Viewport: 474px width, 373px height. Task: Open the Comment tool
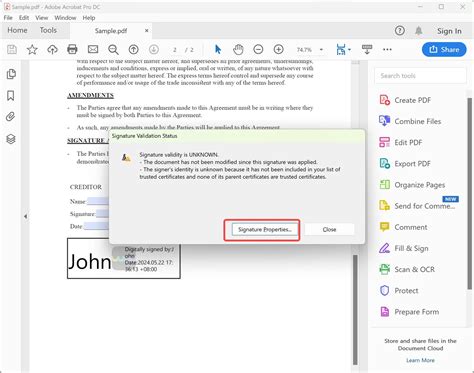pos(403,227)
